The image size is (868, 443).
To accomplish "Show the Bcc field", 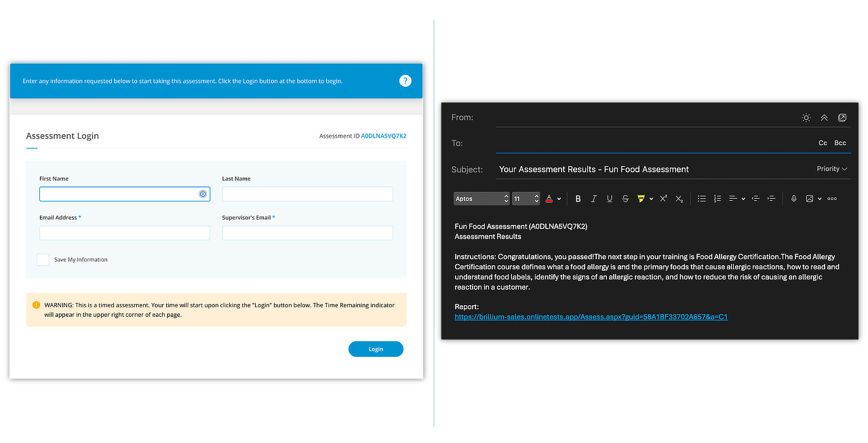I will (x=840, y=143).
